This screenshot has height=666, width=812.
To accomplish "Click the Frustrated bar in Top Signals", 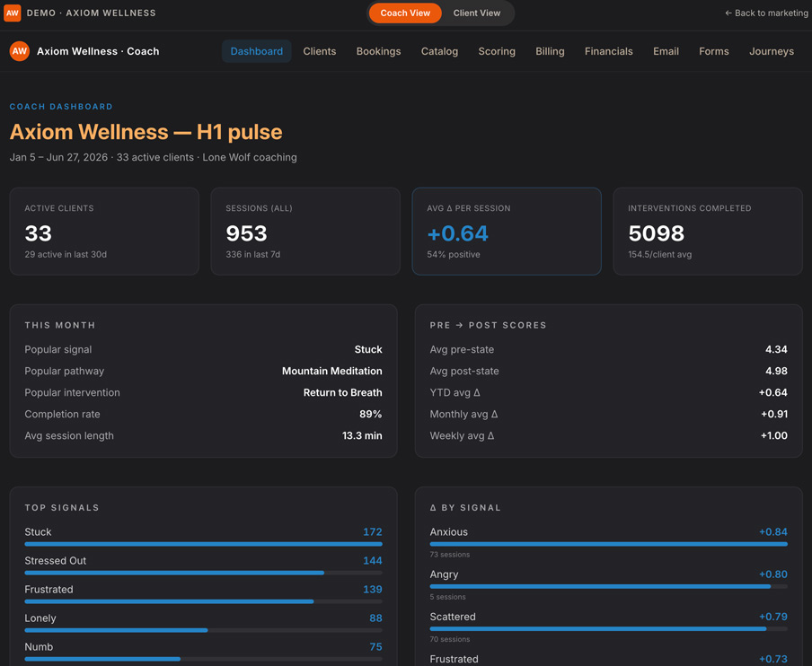I will coord(204,601).
